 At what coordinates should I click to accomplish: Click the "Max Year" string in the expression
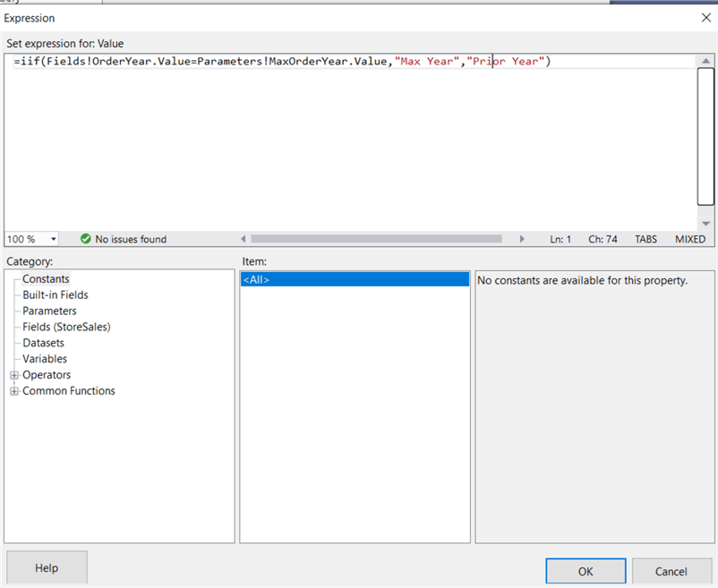[x=427, y=62]
